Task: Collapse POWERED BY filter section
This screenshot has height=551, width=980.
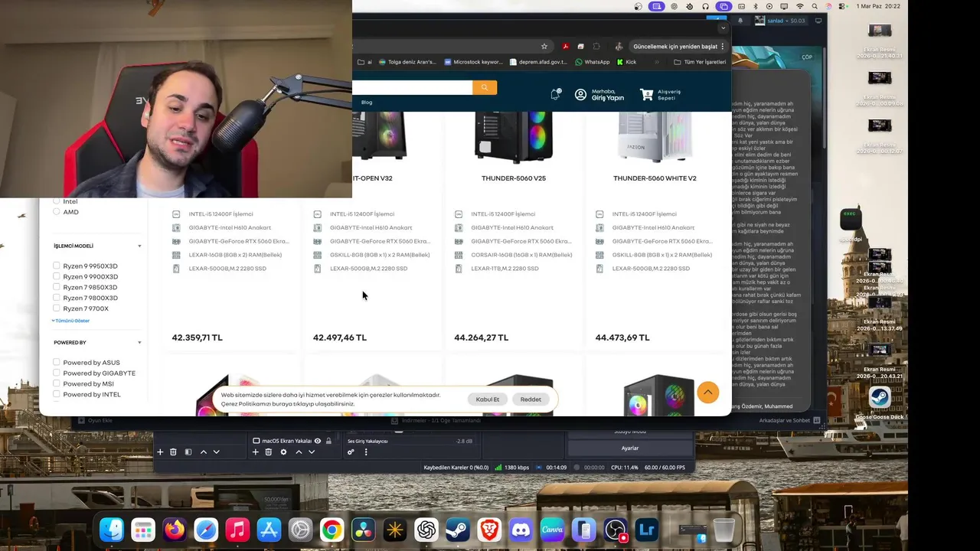Action: click(139, 343)
